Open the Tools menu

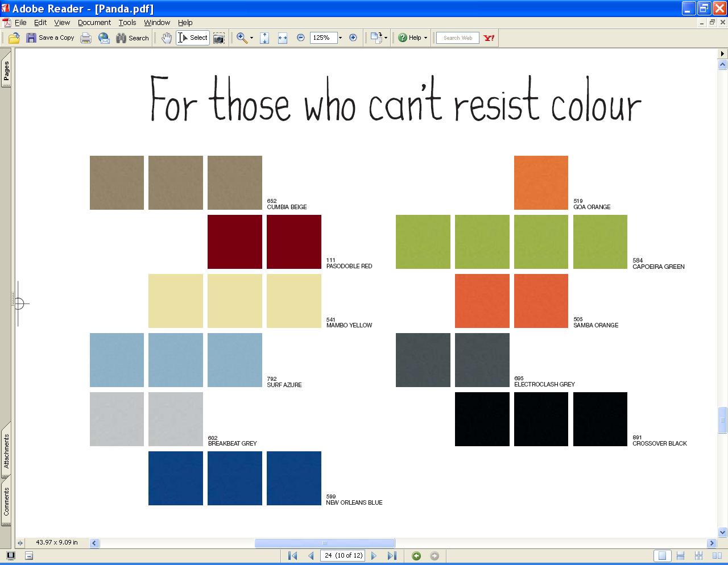(127, 23)
